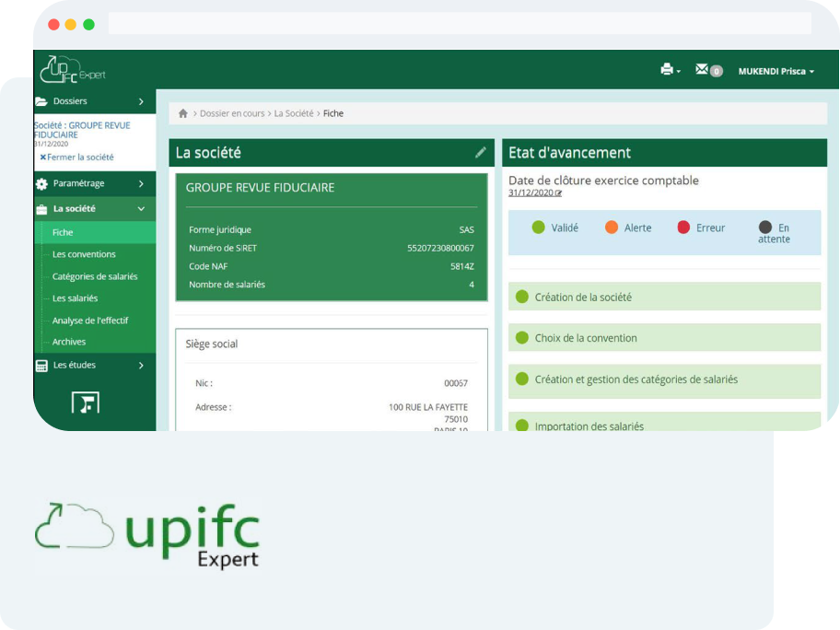Click the pencil edit icon on La société
This screenshot has width=840, height=630.
[481, 153]
